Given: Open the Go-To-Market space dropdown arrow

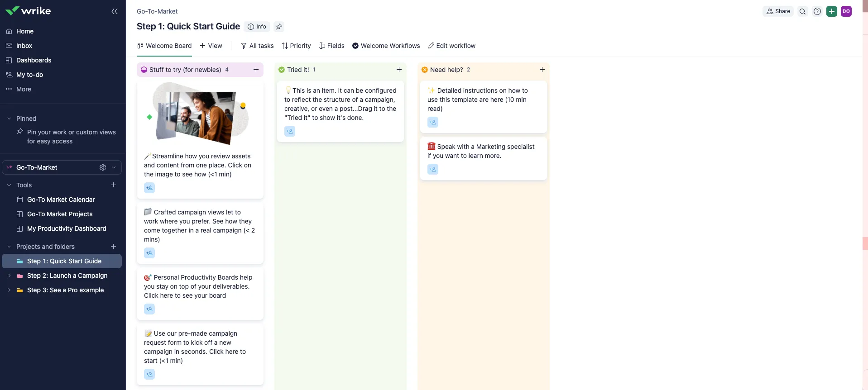Looking at the screenshot, I should 114,167.
